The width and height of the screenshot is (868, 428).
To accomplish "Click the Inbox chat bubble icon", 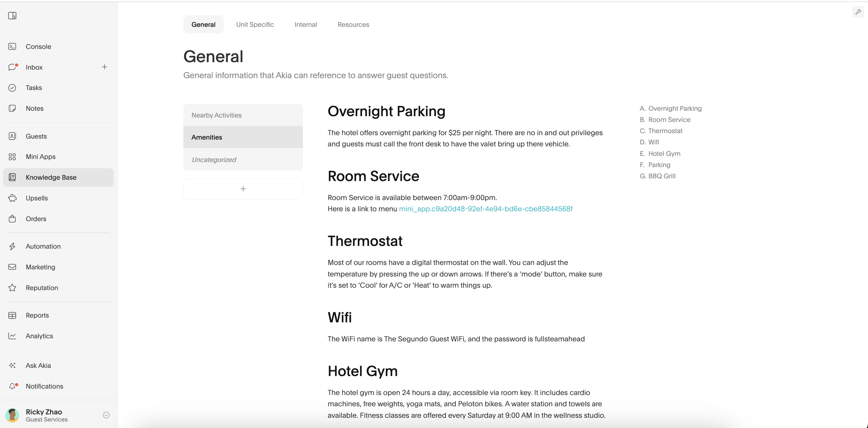I will pyautogui.click(x=12, y=67).
